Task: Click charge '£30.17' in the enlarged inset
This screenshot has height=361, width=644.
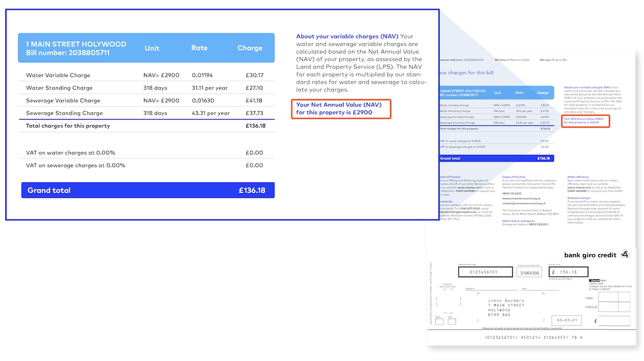Action: (x=254, y=75)
